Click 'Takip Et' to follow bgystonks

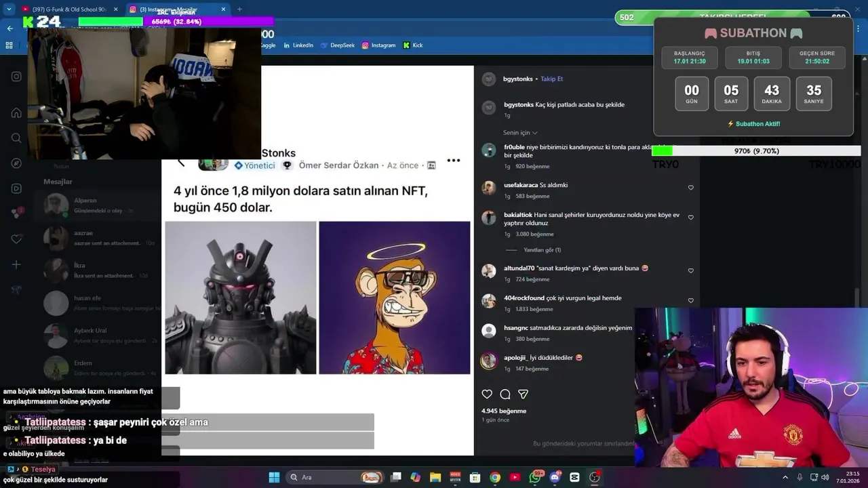click(551, 79)
